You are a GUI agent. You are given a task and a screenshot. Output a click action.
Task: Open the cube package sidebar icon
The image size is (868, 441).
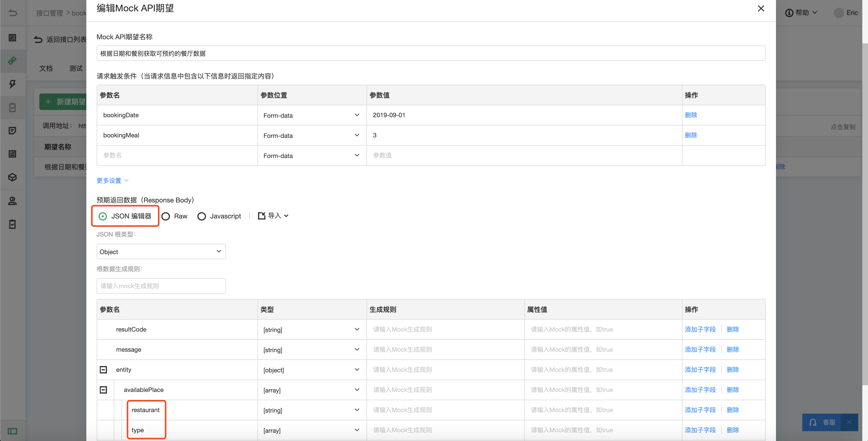[12, 177]
